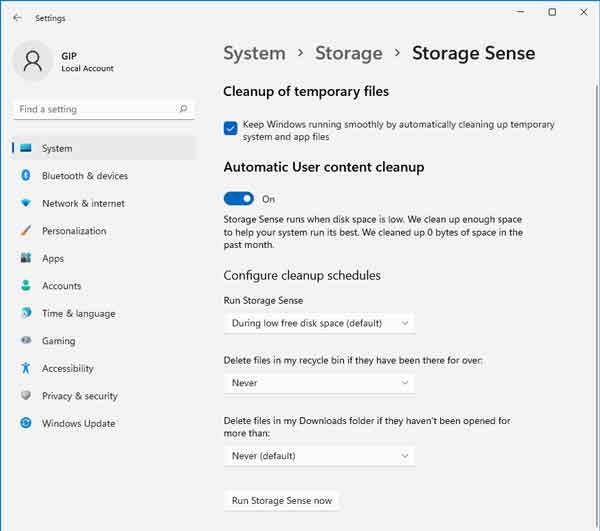The height and width of the screenshot is (531, 600).
Task: Click the Time & language globe icon
Action: pyautogui.click(x=26, y=313)
